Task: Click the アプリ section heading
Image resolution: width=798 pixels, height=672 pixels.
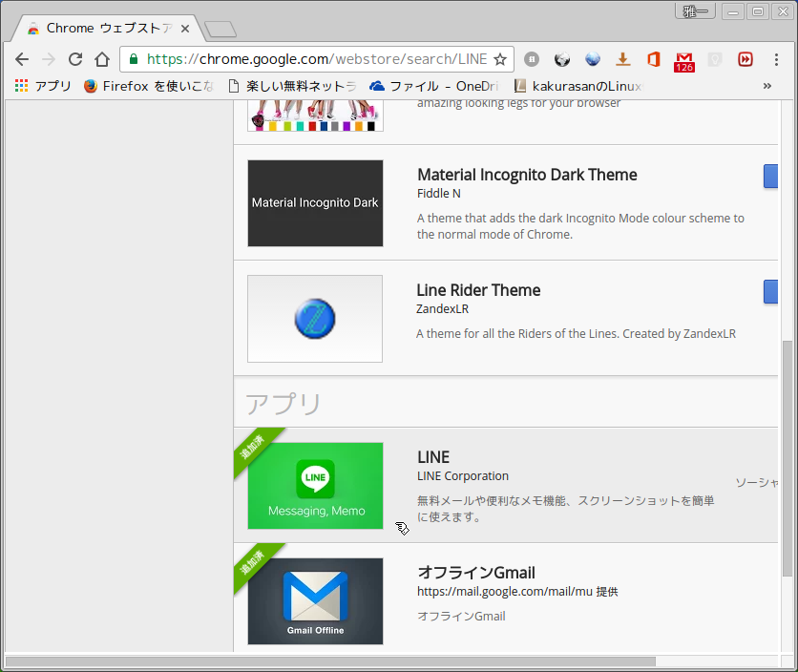Action: pos(283,403)
